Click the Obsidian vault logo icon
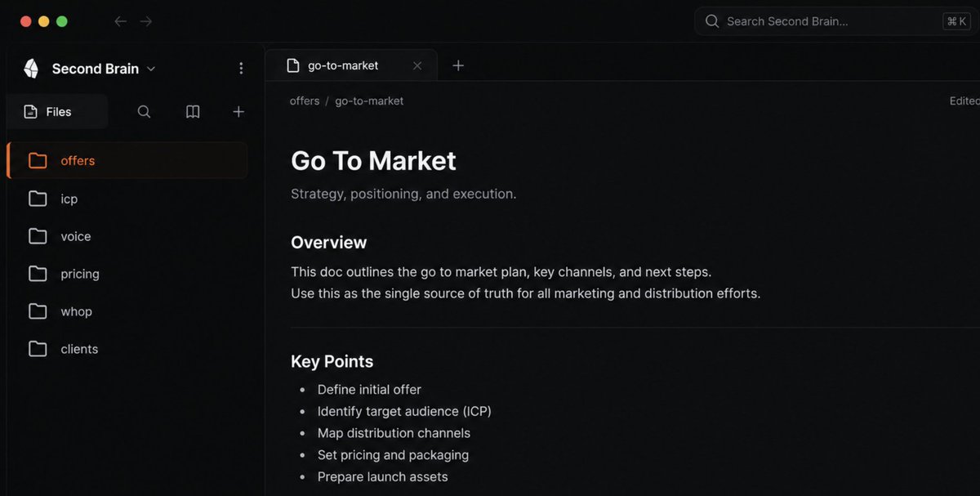This screenshot has height=496, width=980. click(31, 69)
